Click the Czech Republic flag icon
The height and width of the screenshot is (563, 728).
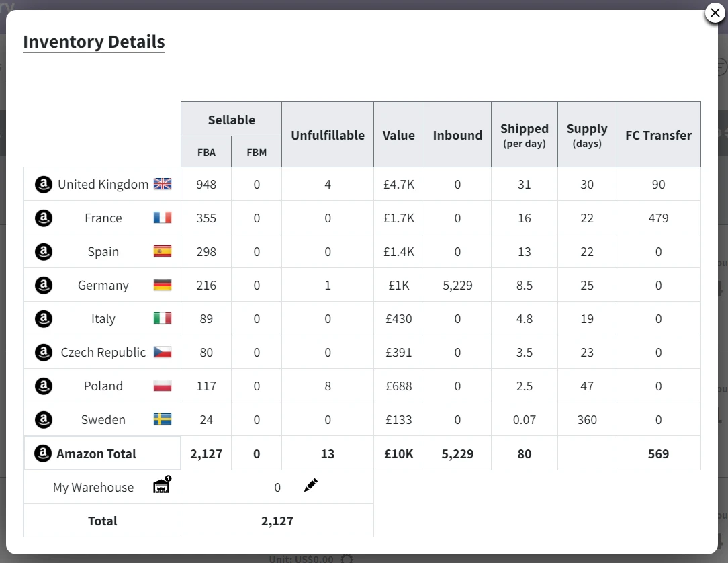[163, 352]
